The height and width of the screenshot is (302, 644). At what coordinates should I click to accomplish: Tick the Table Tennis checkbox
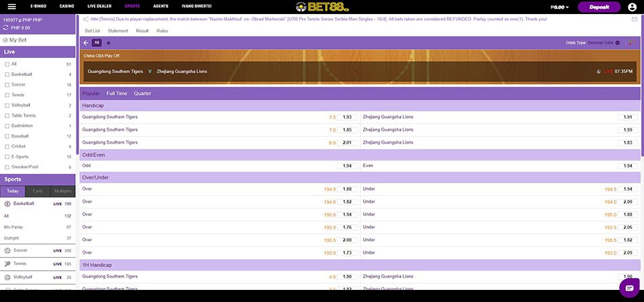tap(7, 115)
